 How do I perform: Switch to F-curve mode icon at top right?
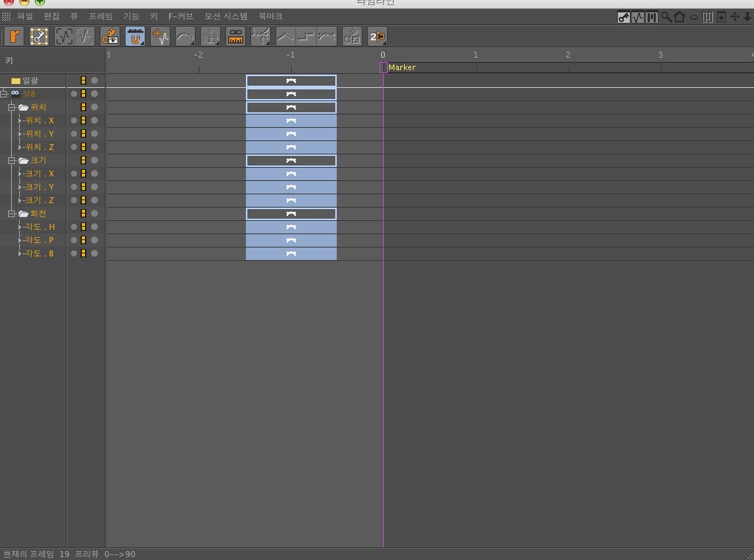[x=638, y=18]
